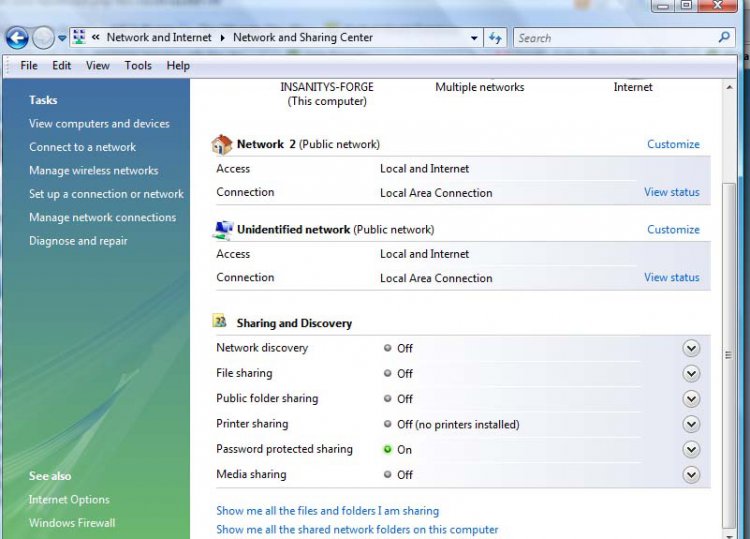Expand Media sharing settings chevron
This screenshot has height=539, width=750.
pos(691,475)
